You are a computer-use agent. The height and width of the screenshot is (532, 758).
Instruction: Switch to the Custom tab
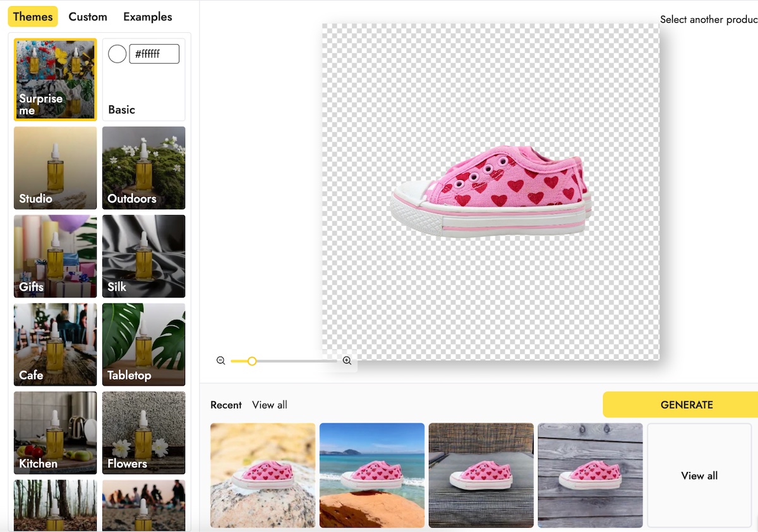point(88,17)
